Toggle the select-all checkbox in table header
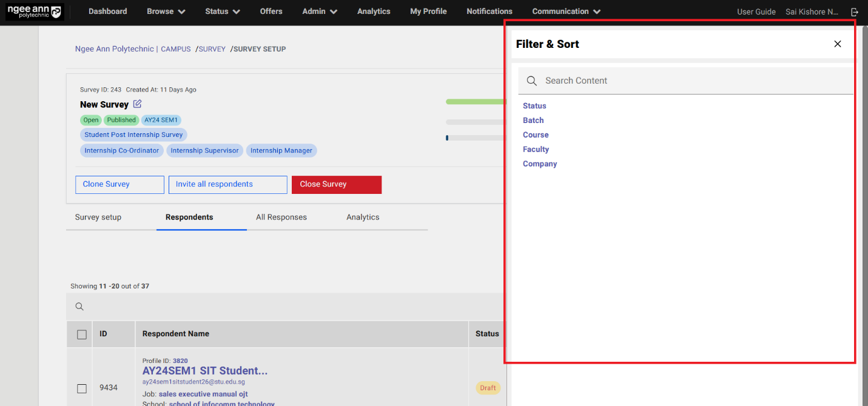868x406 pixels. (82, 334)
